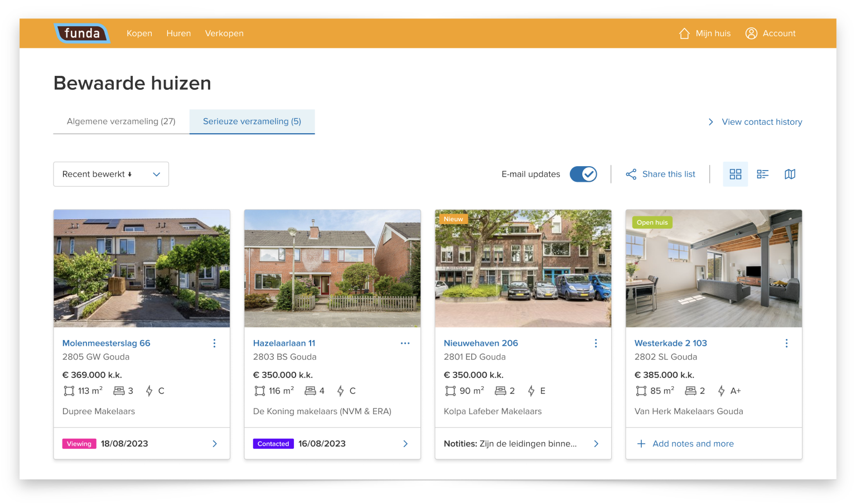
Task: Click Van Herk Makelaars Gouda text
Action: click(689, 411)
